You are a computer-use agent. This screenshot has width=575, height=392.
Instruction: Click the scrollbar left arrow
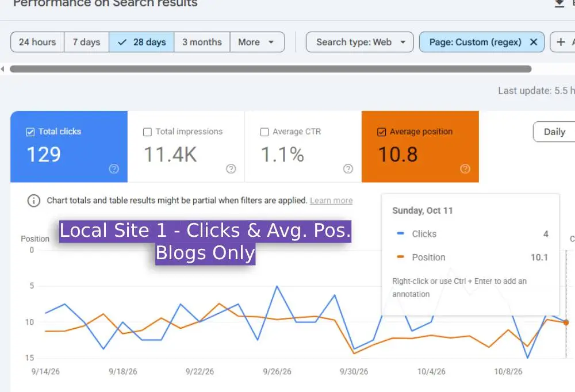2,69
